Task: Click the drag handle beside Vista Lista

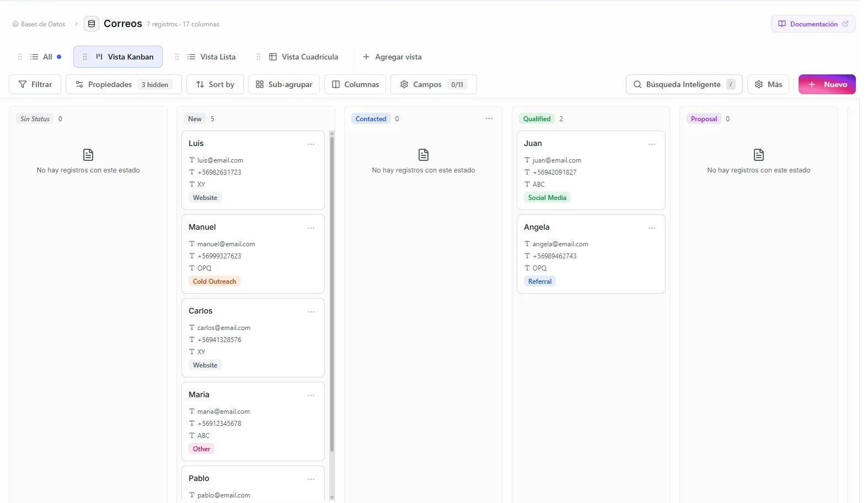Action: [x=177, y=57]
